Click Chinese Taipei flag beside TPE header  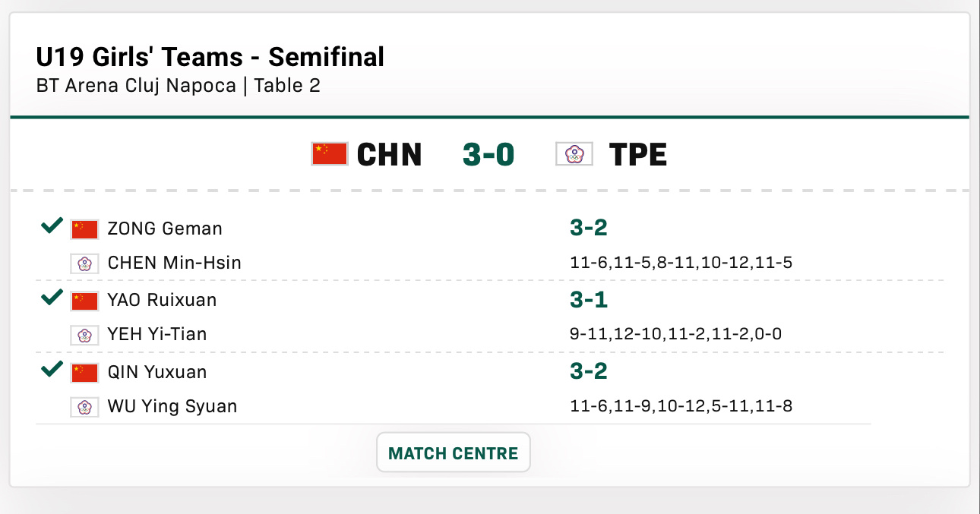tap(574, 154)
